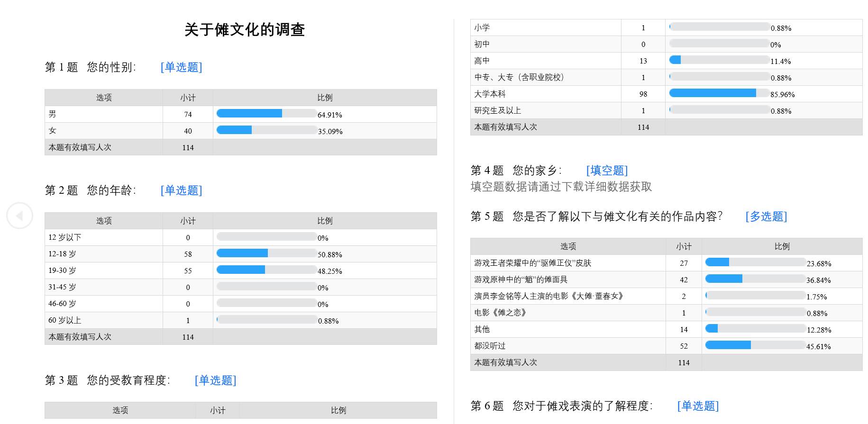Click the [单选题] tag beside 您的年龄

pyautogui.click(x=181, y=190)
